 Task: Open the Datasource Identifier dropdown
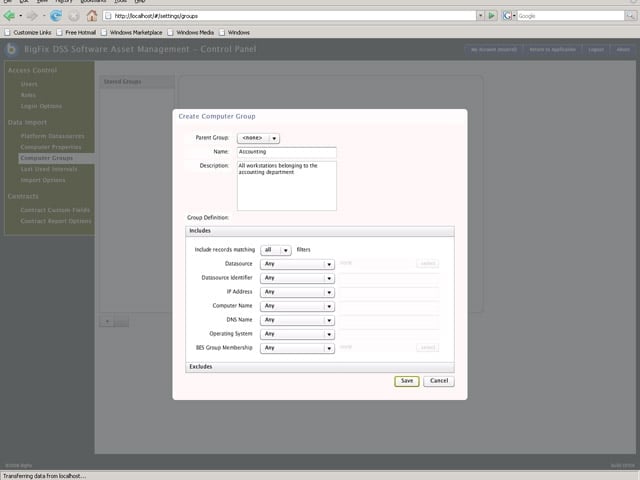pyautogui.click(x=297, y=278)
